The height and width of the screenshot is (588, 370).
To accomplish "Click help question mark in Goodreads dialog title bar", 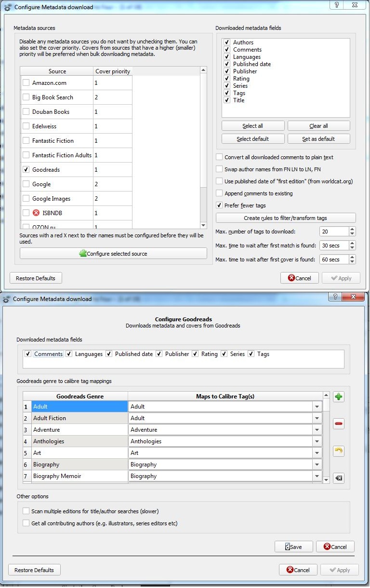I will click(334, 296).
